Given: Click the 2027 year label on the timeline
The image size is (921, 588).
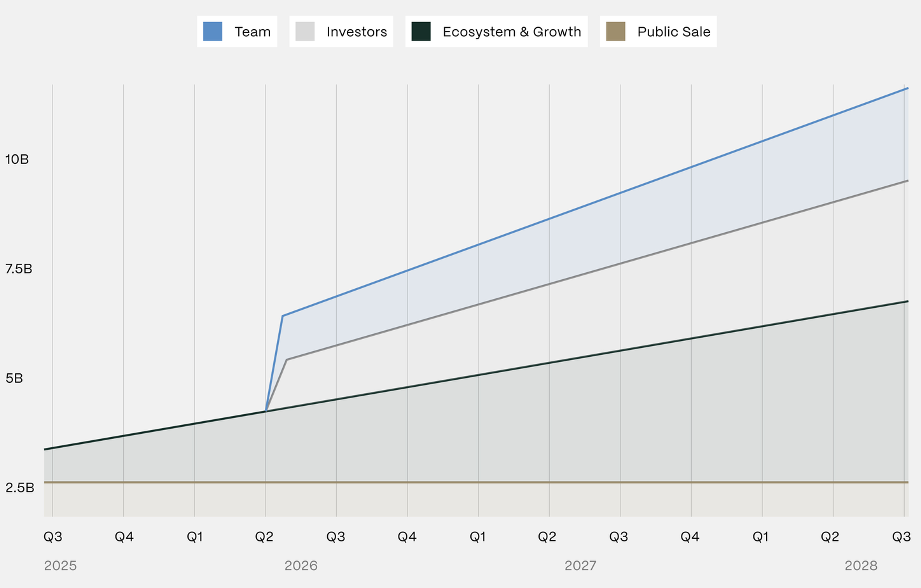Looking at the screenshot, I should point(580,565).
